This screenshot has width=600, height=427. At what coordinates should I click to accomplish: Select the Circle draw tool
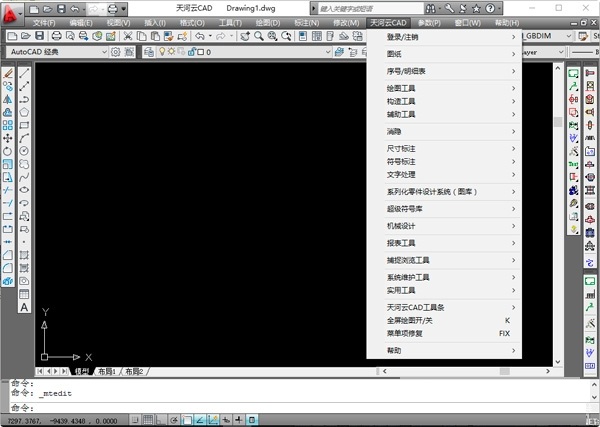24,151
